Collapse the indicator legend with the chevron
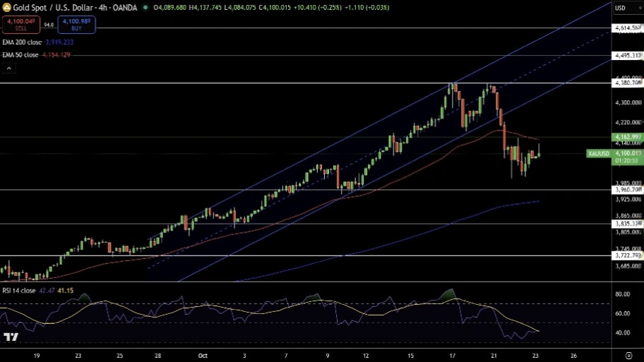644x362 pixels. click(8, 68)
